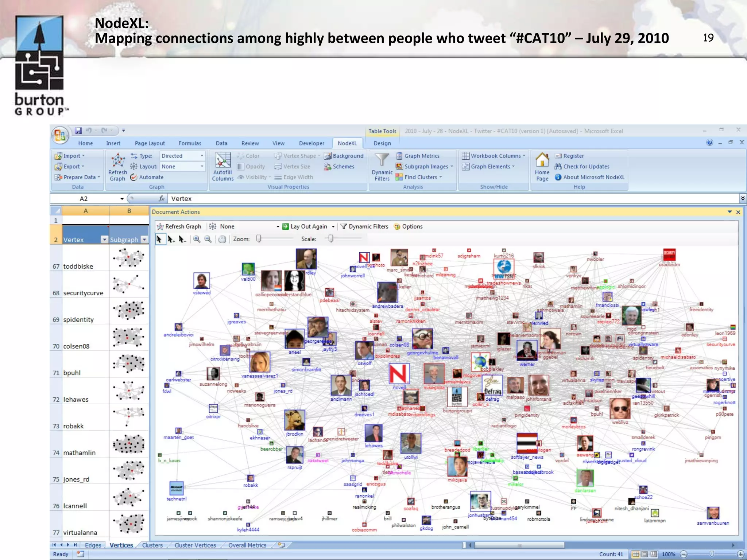Screen dimensions: 747x560
Task: Expand the Import menu
Action: pyautogui.click(x=70, y=156)
